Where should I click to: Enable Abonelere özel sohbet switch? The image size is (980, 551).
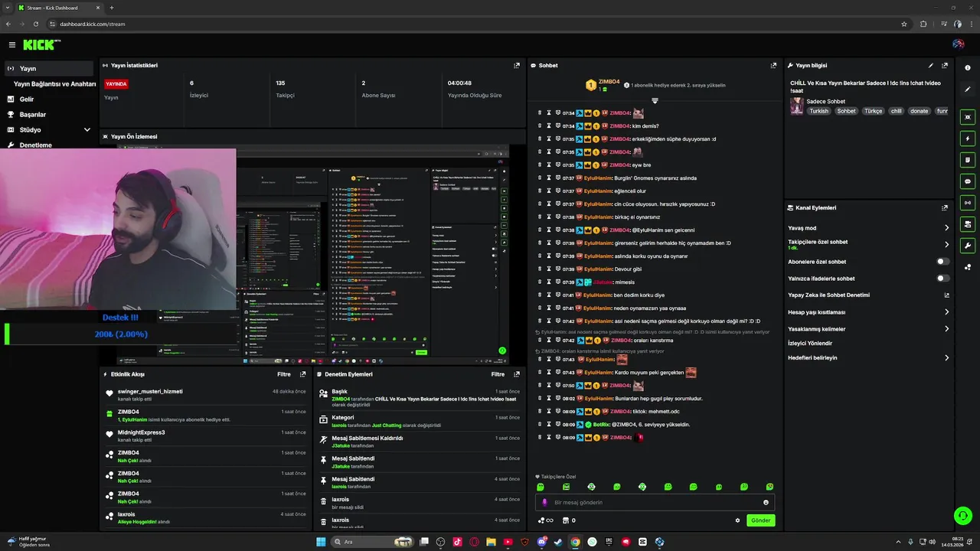(x=943, y=262)
